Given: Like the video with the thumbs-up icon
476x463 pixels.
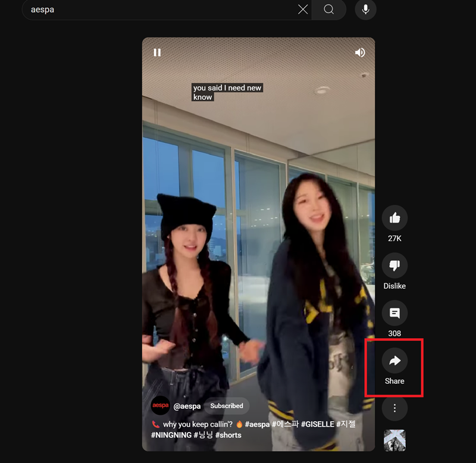Looking at the screenshot, I should pos(394,218).
